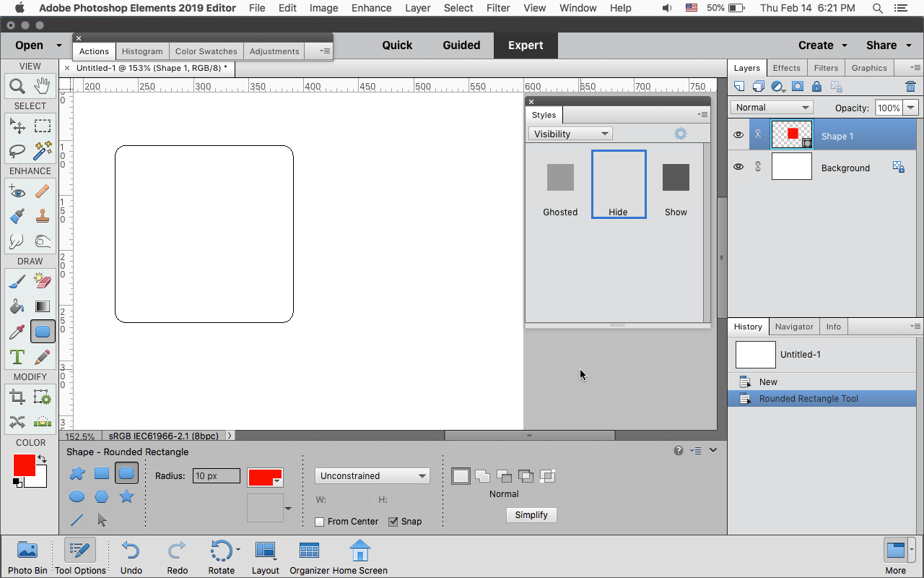Viewport: 924px width, 578px height.
Task: Choose the Ellipse shape option
Action: point(77,496)
